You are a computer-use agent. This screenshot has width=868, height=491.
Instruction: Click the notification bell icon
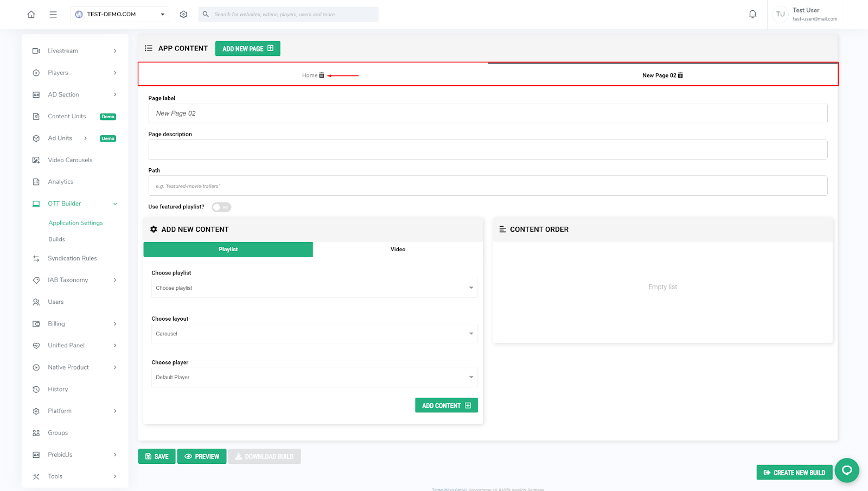[x=752, y=15]
